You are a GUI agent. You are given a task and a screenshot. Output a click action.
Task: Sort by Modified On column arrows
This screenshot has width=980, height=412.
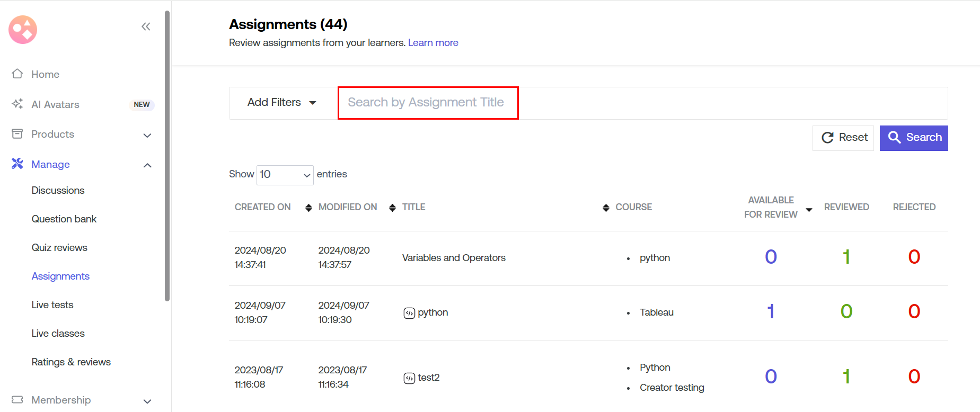(392, 208)
